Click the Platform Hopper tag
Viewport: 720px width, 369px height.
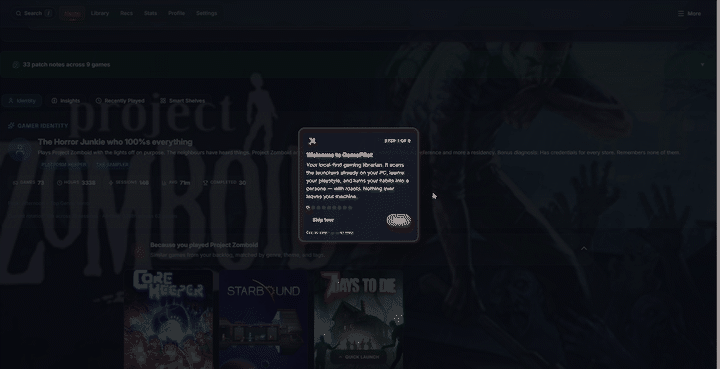64,164
